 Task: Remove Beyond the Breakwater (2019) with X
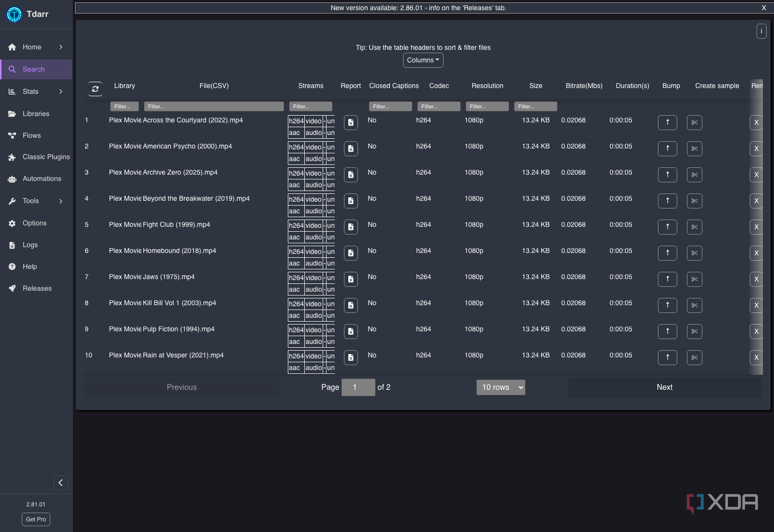(x=756, y=201)
